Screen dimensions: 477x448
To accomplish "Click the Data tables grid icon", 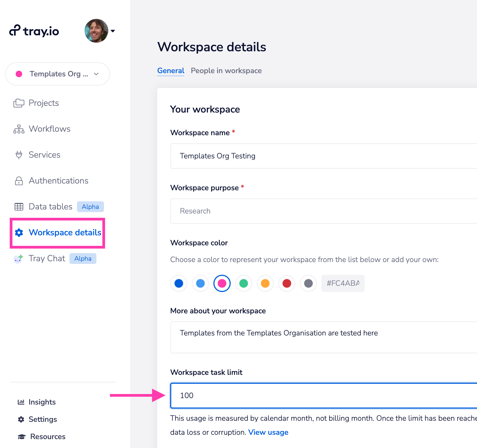I will 19,207.
